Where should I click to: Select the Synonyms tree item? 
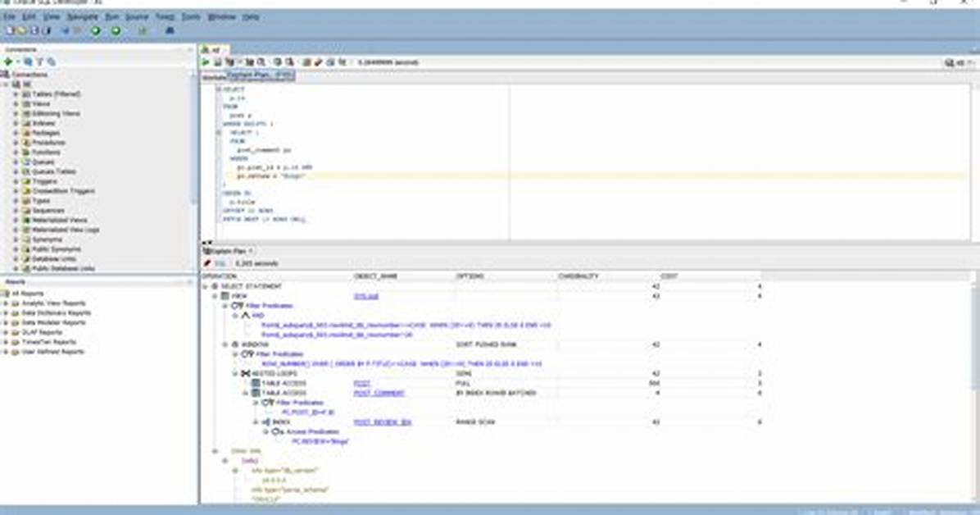coord(47,239)
